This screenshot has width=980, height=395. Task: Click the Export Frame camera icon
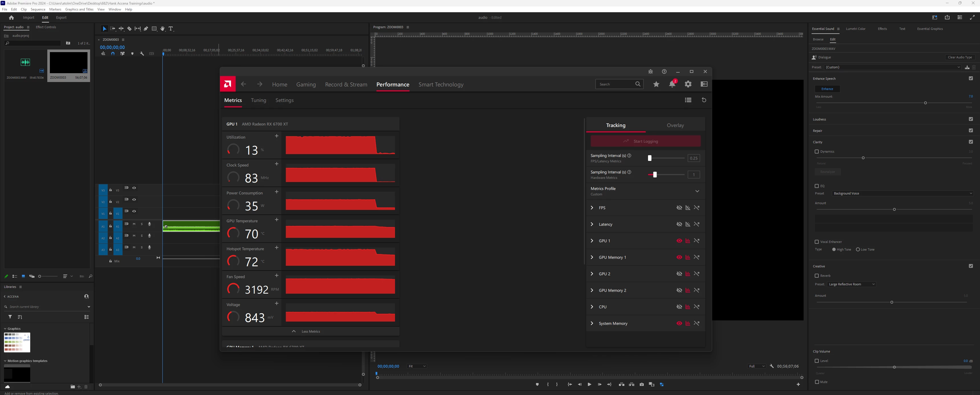tap(641, 384)
